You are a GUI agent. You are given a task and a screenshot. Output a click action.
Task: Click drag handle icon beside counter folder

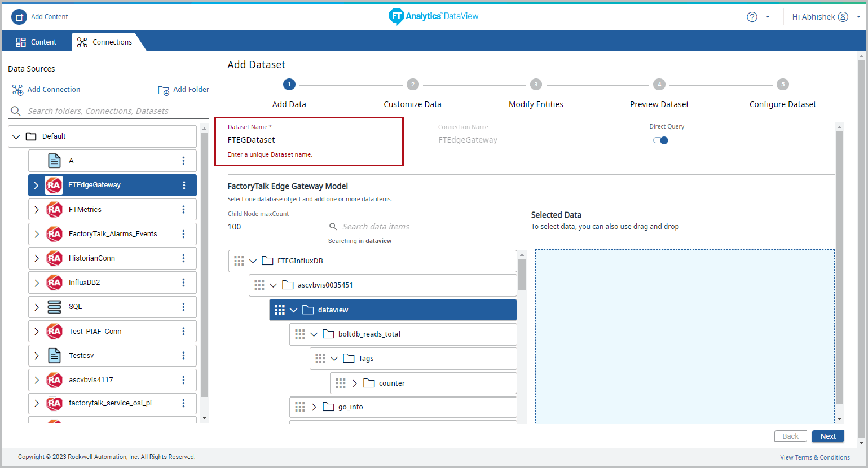(x=341, y=383)
